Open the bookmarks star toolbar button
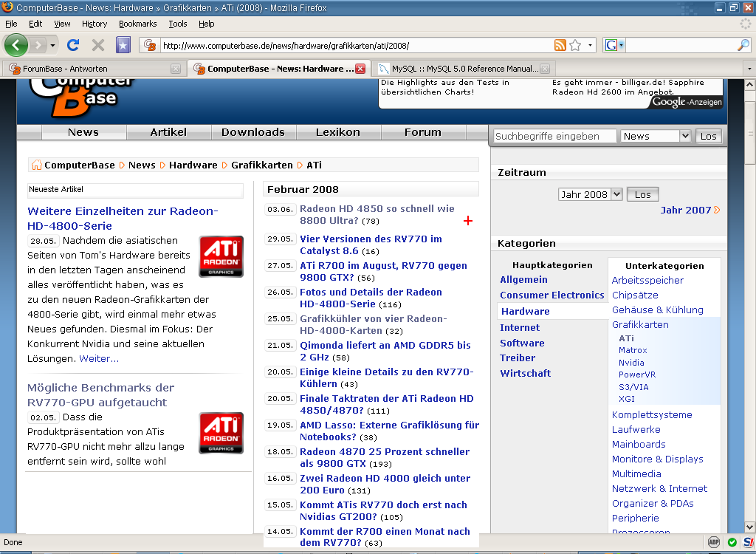Screen dimensions: 756x554 [123, 45]
